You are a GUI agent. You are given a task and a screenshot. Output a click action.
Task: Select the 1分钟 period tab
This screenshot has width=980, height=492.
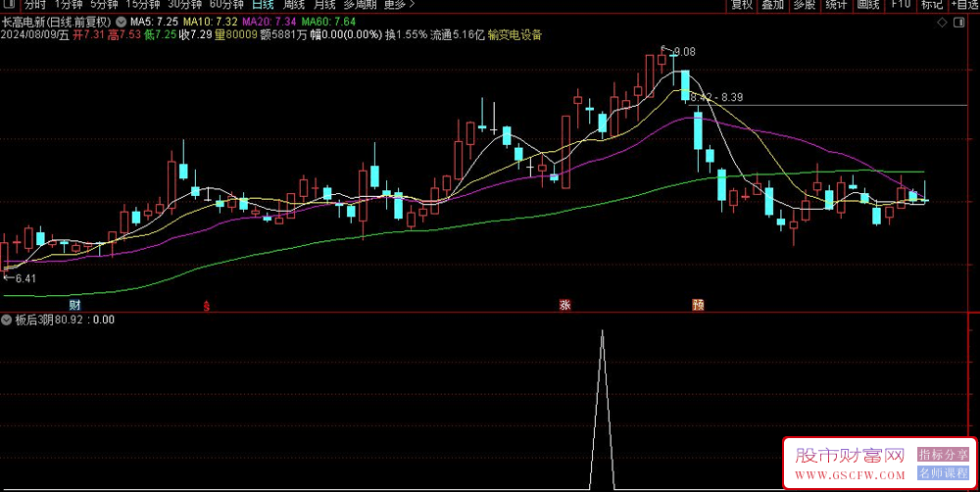pyautogui.click(x=69, y=4)
